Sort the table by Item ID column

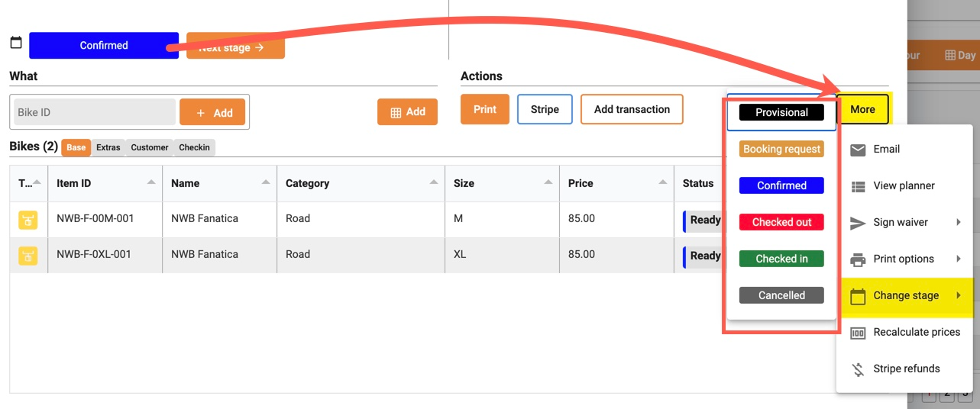[151, 183]
